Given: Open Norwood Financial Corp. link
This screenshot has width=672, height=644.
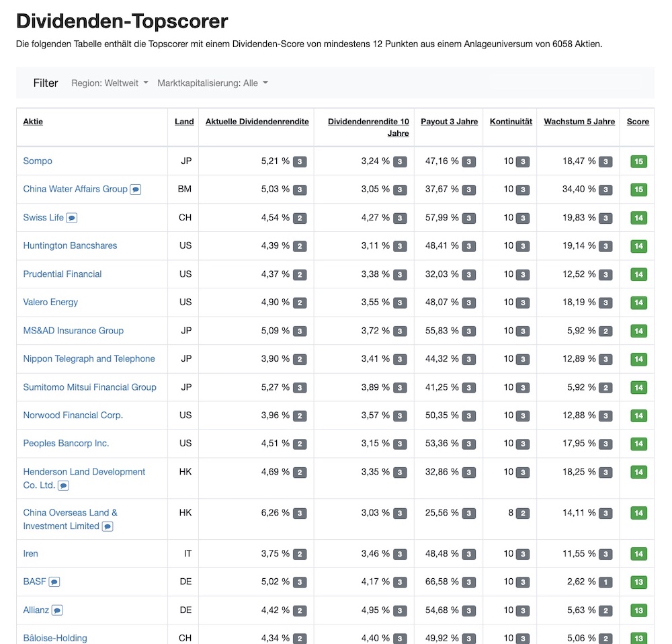Looking at the screenshot, I should 73,415.
